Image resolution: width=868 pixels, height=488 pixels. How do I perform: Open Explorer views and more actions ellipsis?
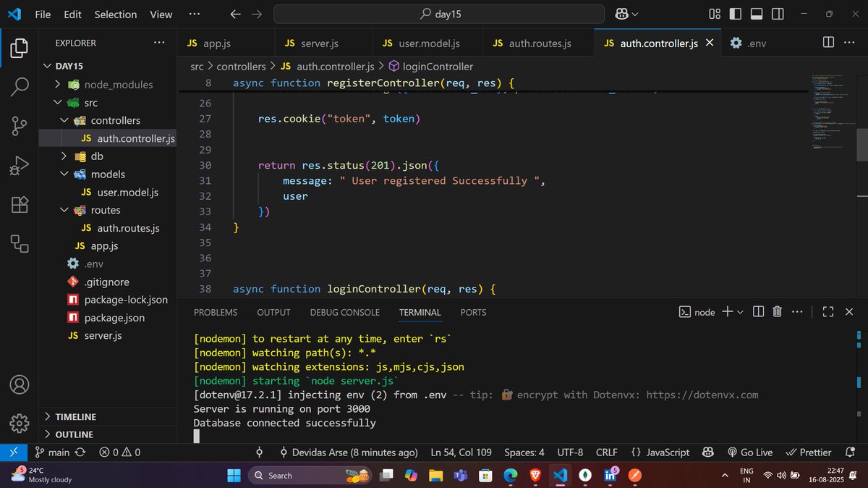[x=159, y=43]
